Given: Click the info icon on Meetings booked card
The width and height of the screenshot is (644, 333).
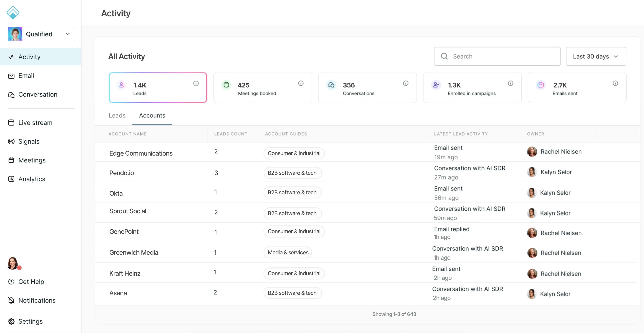Looking at the screenshot, I should coord(301,83).
